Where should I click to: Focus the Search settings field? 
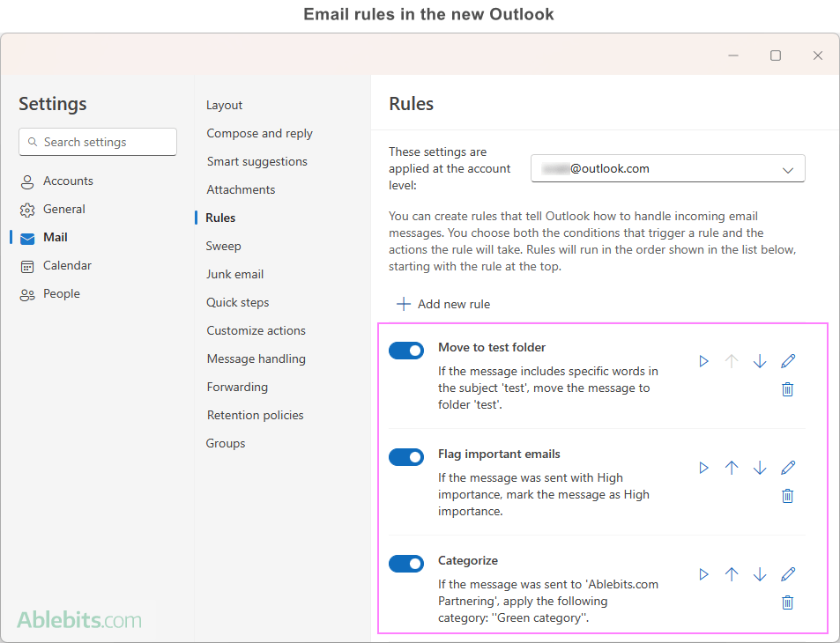(x=98, y=142)
